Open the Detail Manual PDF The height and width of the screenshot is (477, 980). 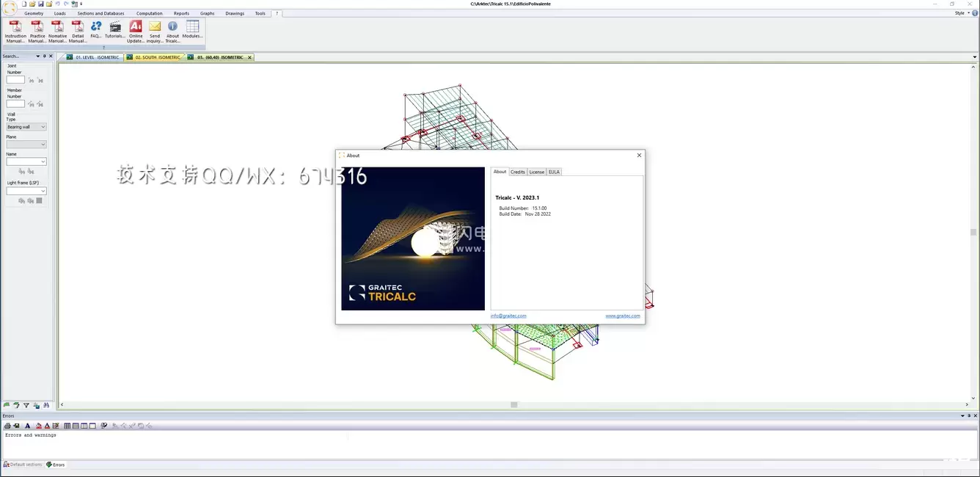point(78,32)
